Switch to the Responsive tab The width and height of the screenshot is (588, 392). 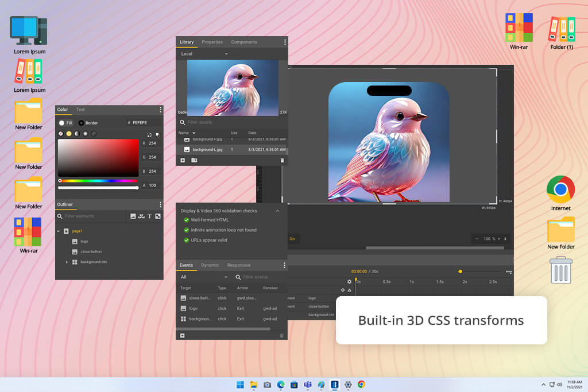click(x=239, y=265)
